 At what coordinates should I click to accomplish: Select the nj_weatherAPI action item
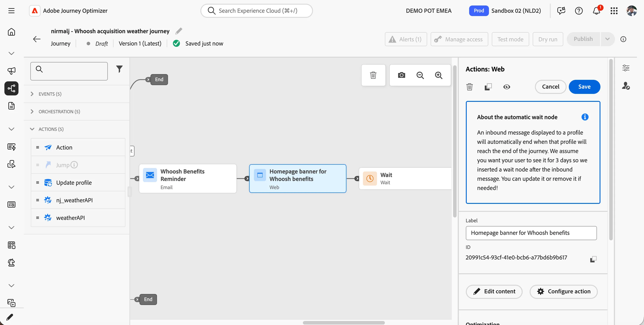[78, 200]
